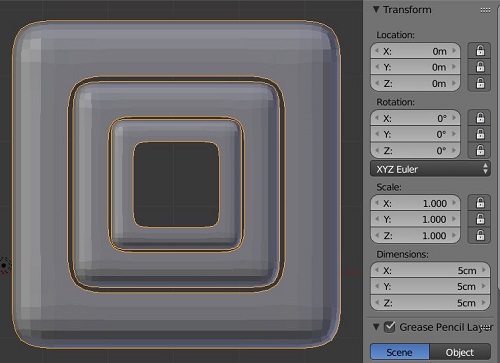Select the Scale Y field
The image size is (500, 363).
[x=415, y=219]
